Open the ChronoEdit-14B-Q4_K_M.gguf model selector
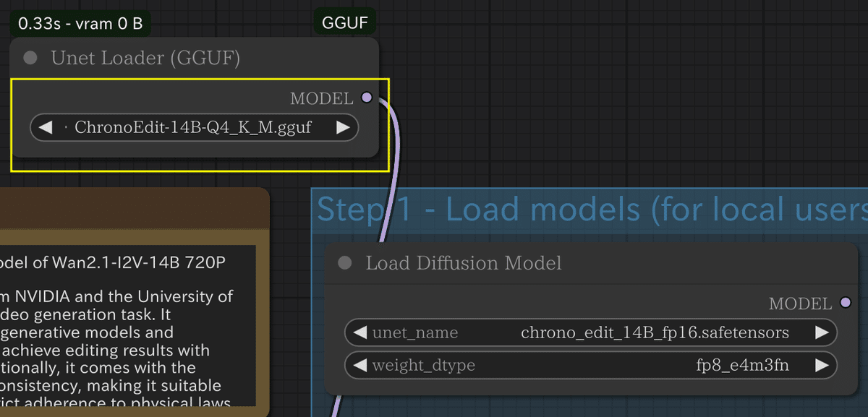 point(194,127)
